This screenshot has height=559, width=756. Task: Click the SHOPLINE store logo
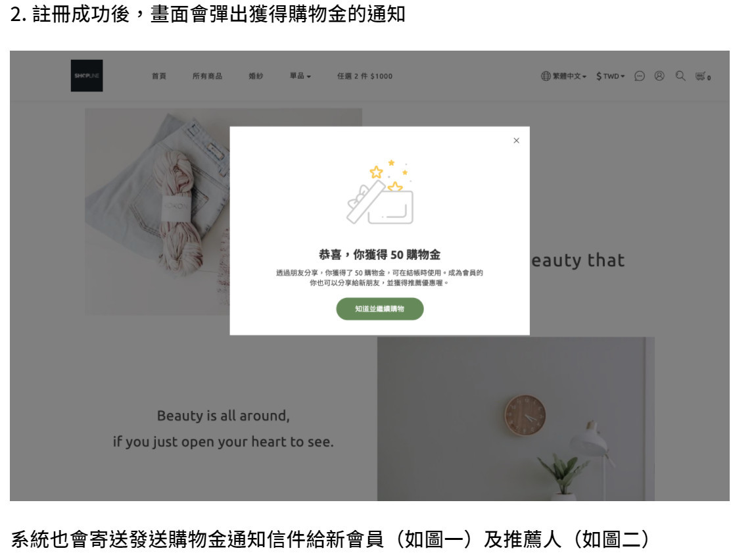tap(87, 76)
